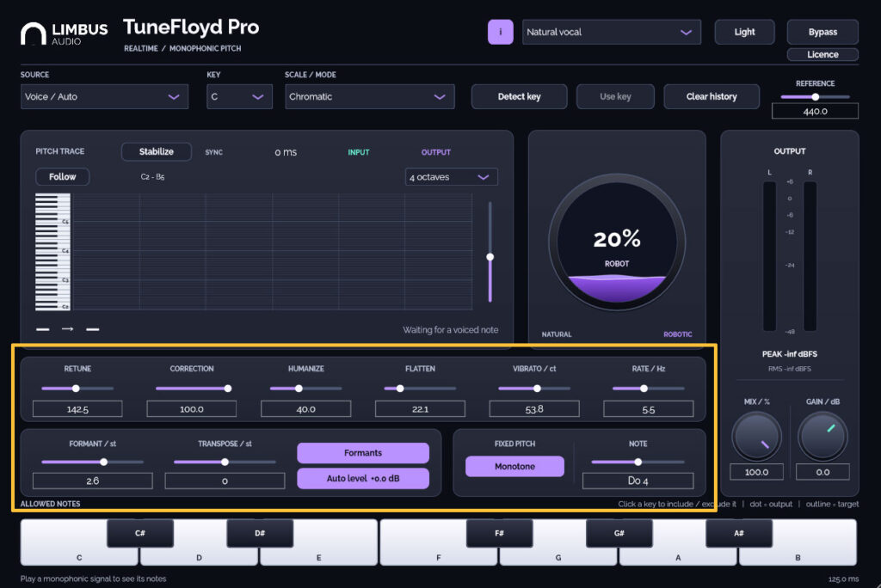Open the Source Voice / Auto dropdown

104,96
